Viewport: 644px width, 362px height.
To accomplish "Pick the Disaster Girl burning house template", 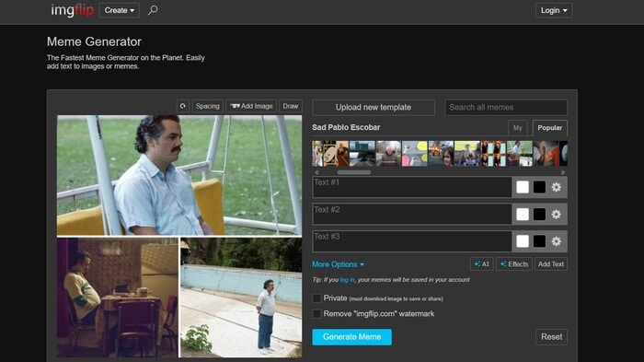I will pyautogui.click(x=441, y=154).
